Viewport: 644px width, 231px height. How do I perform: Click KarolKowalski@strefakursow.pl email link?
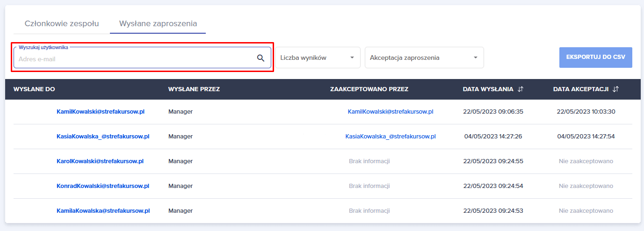point(100,161)
